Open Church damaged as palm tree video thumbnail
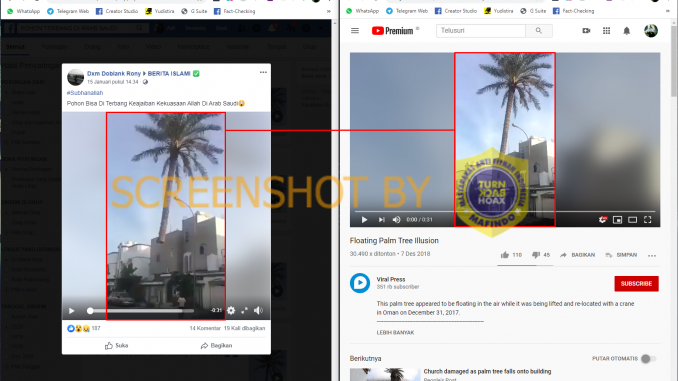The width and height of the screenshot is (678, 381). pos(385,375)
